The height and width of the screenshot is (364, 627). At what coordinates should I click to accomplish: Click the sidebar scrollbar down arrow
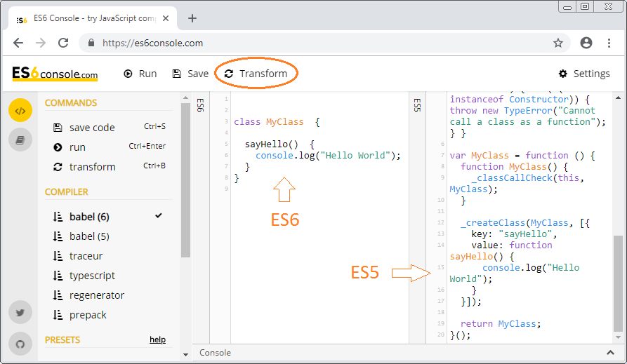pyautogui.click(x=185, y=354)
